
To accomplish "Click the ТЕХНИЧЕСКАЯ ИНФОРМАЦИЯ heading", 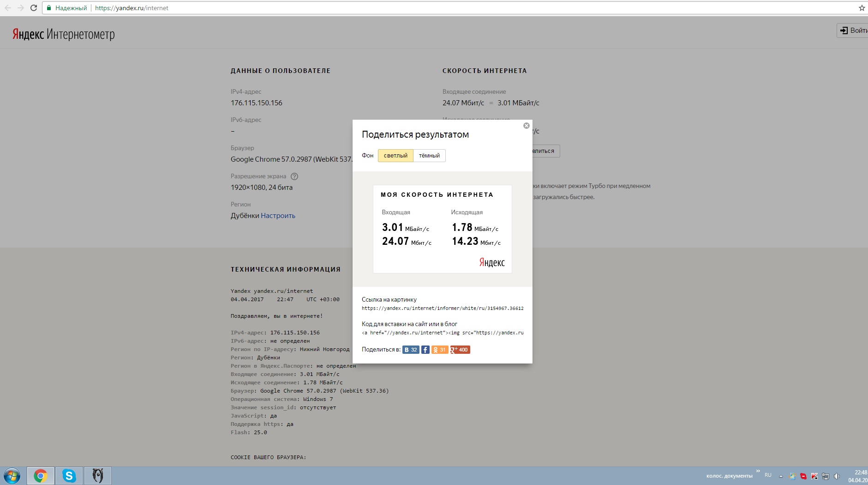I will (x=286, y=269).
